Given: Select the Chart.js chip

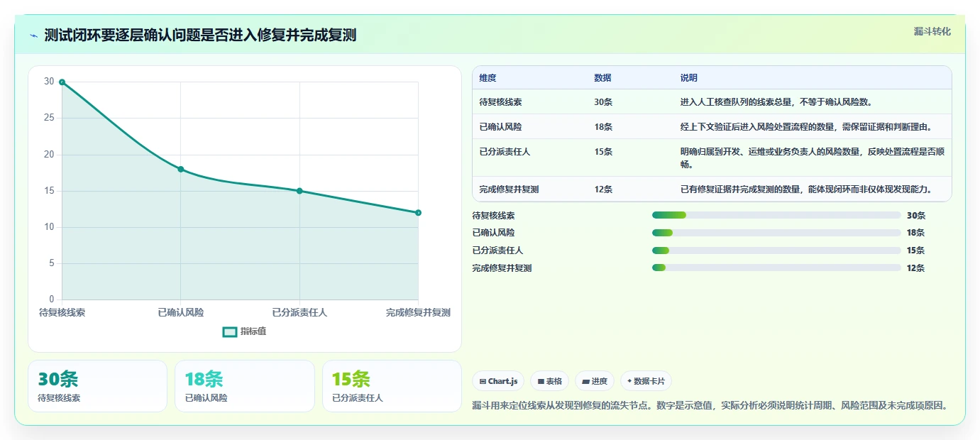Looking at the screenshot, I should coord(498,381).
